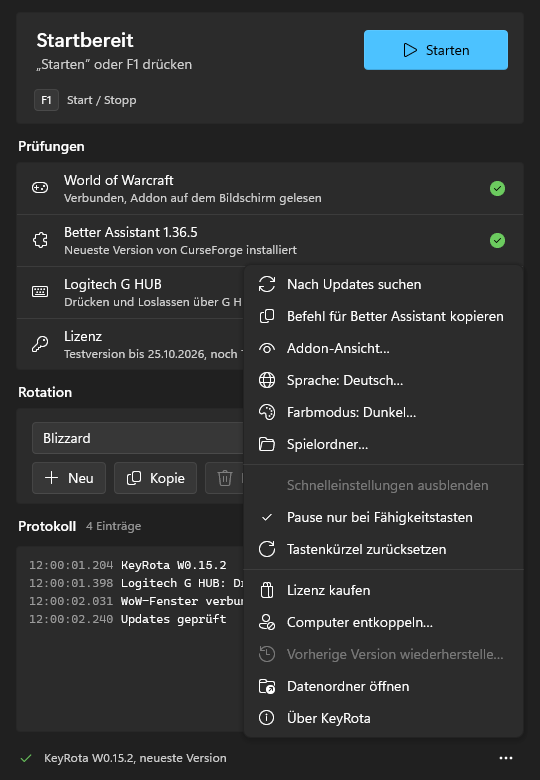This screenshot has width=540, height=780.
Task: Click the palette icon for Farbmodus
Action: [x=267, y=412]
